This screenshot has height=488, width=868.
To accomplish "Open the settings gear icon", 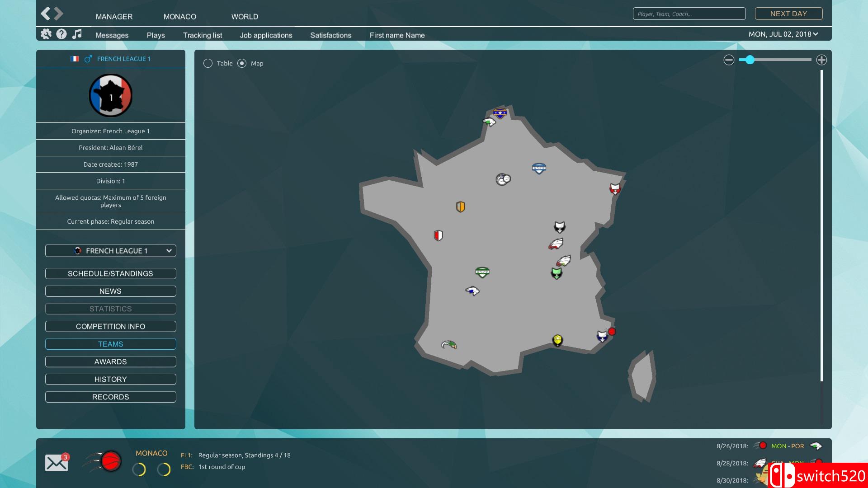I will 46,34.
